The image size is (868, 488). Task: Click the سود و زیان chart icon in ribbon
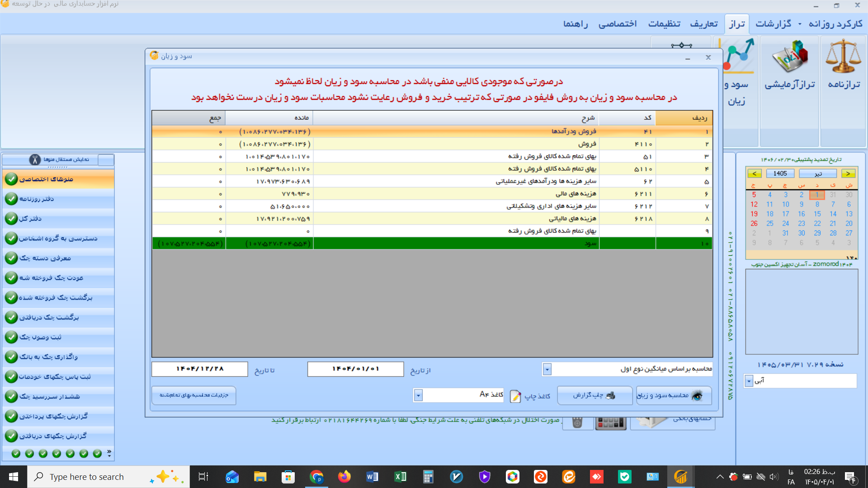tap(739, 55)
